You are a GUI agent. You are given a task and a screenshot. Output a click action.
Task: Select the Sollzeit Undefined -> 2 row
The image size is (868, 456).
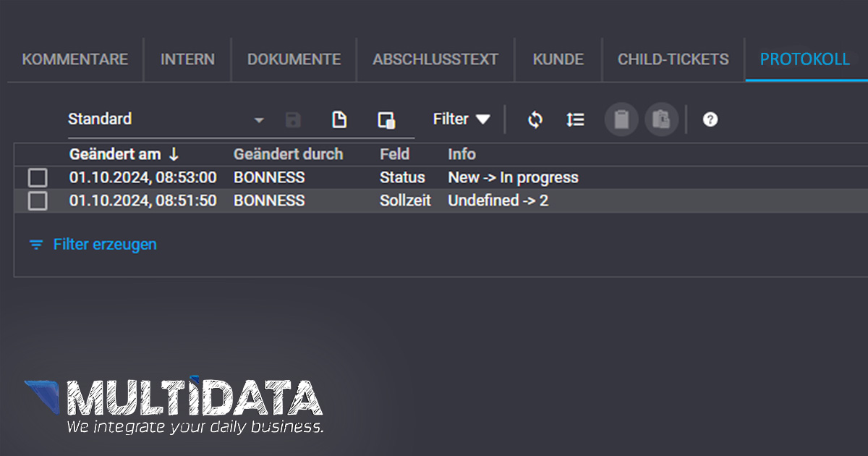point(498,200)
